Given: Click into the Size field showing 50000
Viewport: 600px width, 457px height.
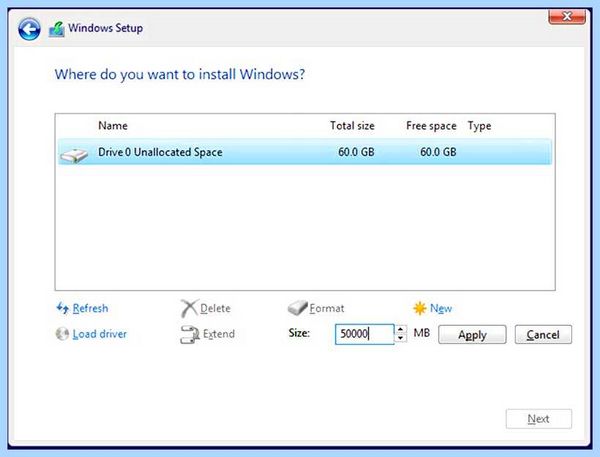Looking at the screenshot, I should (x=364, y=334).
